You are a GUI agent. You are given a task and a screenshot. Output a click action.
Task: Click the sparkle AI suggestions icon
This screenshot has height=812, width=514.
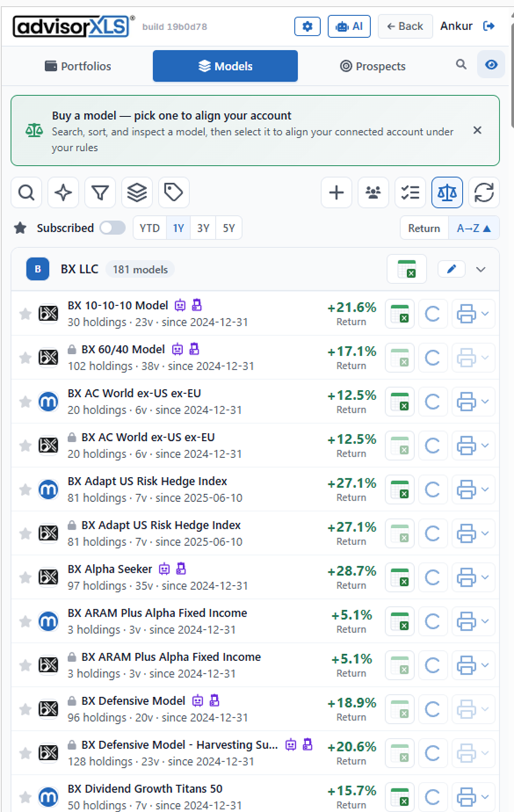pyautogui.click(x=63, y=192)
